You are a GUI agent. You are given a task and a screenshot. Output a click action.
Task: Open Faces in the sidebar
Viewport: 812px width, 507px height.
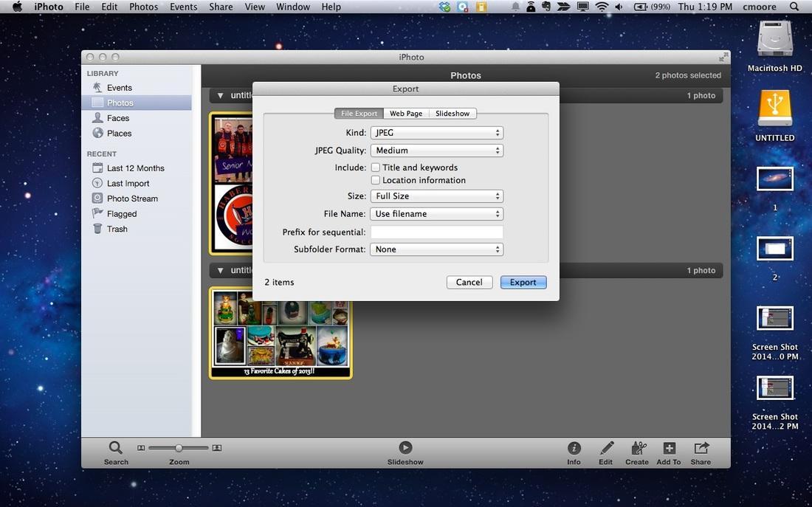click(117, 118)
